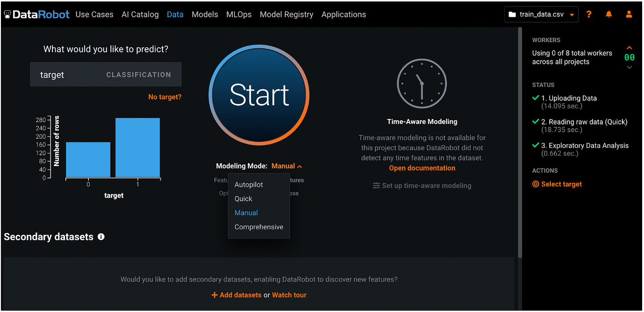The image size is (644, 312).
Task: Click the folder icon beside train_data.csv
Action: click(x=512, y=14)
